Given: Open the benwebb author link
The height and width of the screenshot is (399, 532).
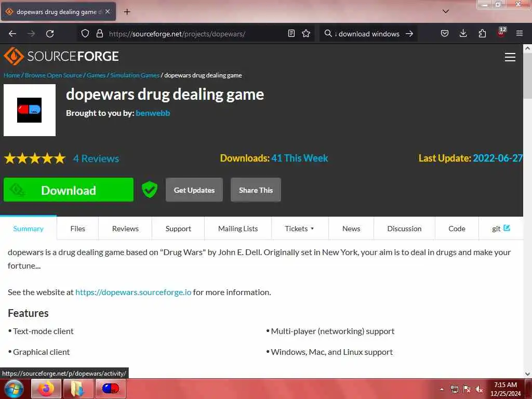Looking at the screenshot, I should [153, 113].
